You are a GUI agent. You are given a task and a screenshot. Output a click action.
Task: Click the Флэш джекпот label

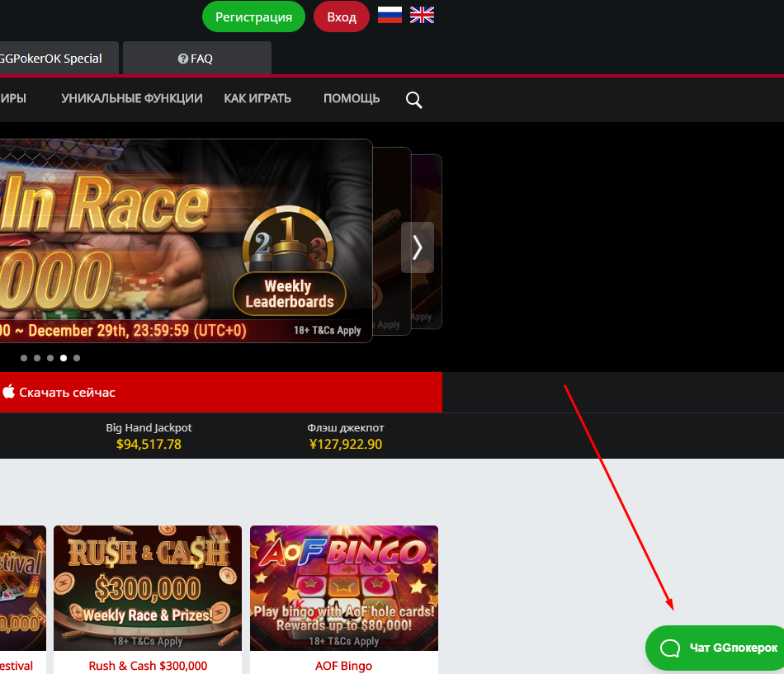pos(346,428)
